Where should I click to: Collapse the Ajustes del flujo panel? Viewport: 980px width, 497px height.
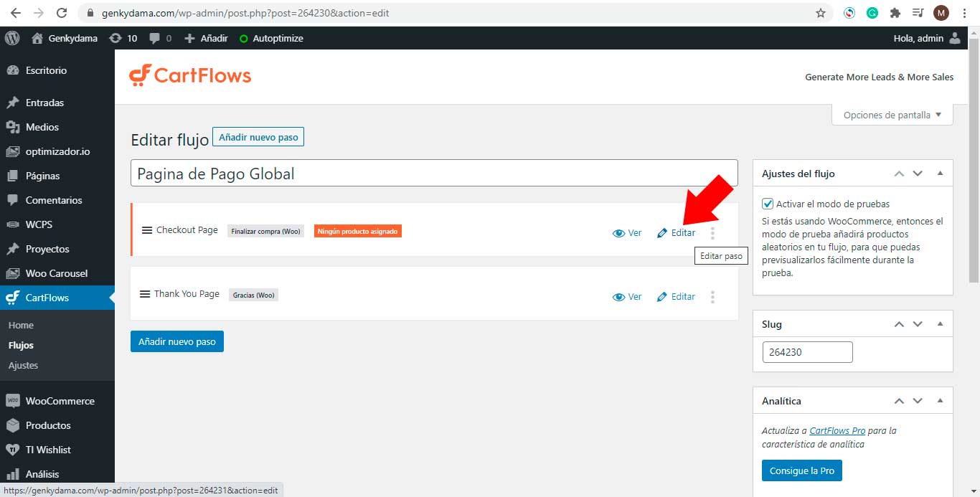click(x=940, y=174)
